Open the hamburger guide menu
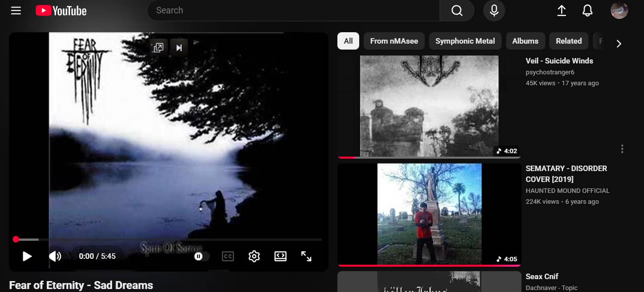The image size is (644, 292). 16,10
